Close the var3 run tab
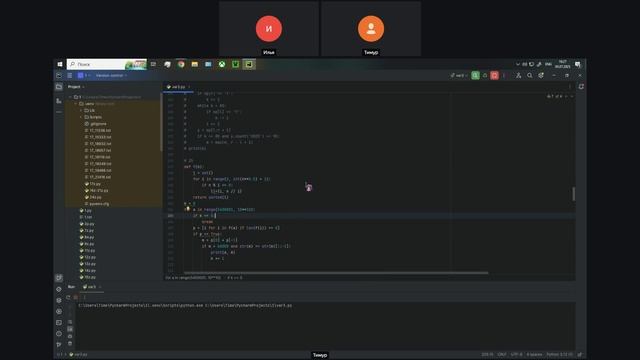640x360 pixels. (x=100, y=287)
